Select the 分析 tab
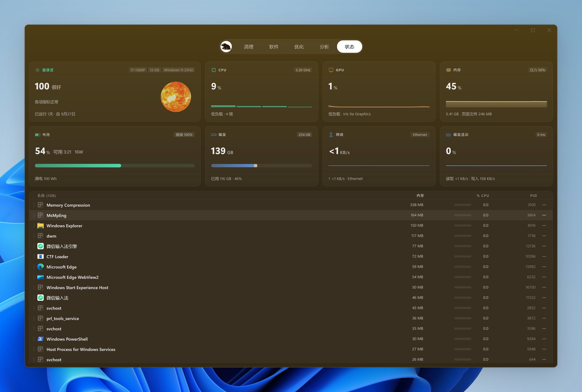 (324, 47)
